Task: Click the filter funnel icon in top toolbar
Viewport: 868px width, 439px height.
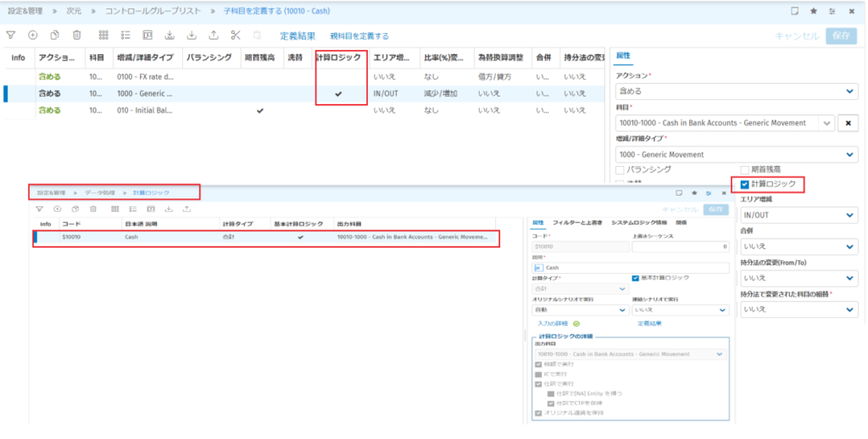Action: [x=11, y=36]
